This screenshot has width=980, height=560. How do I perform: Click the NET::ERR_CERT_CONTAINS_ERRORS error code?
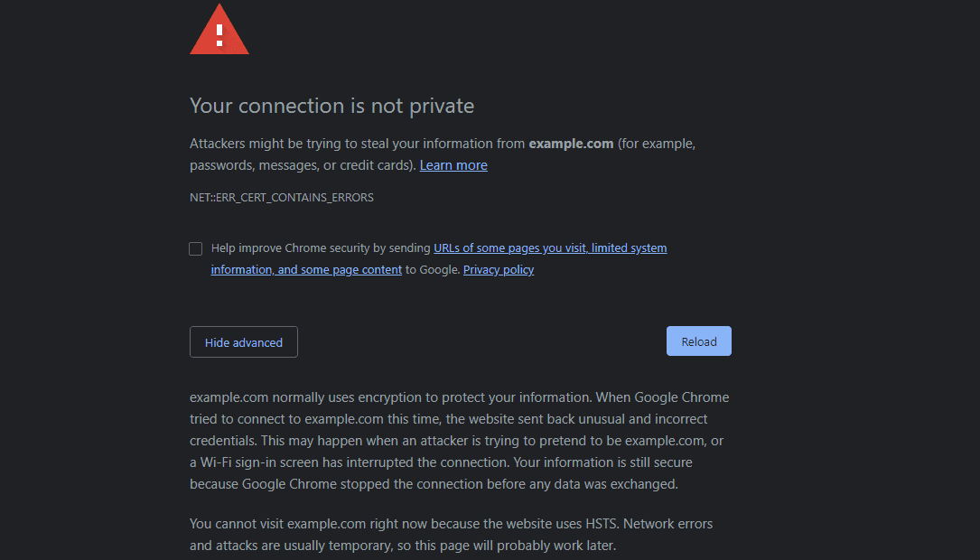coord(281,197)
